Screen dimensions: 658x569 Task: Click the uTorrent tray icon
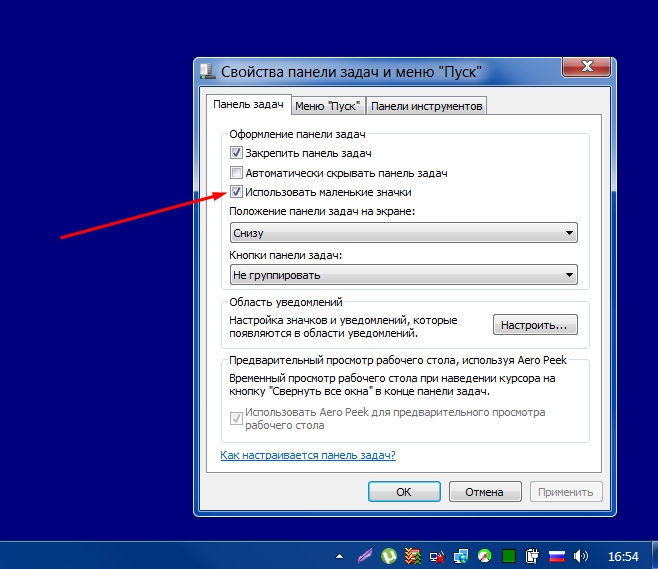point(389,555)
